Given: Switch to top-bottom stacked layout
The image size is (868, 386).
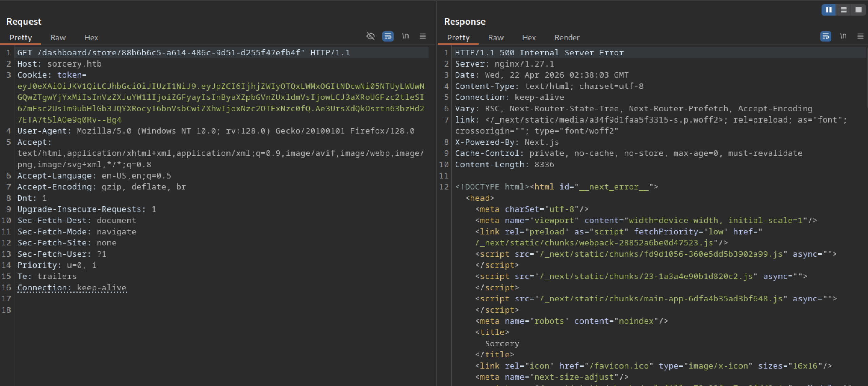Looking at the screenshot, I should pos(844,10).
